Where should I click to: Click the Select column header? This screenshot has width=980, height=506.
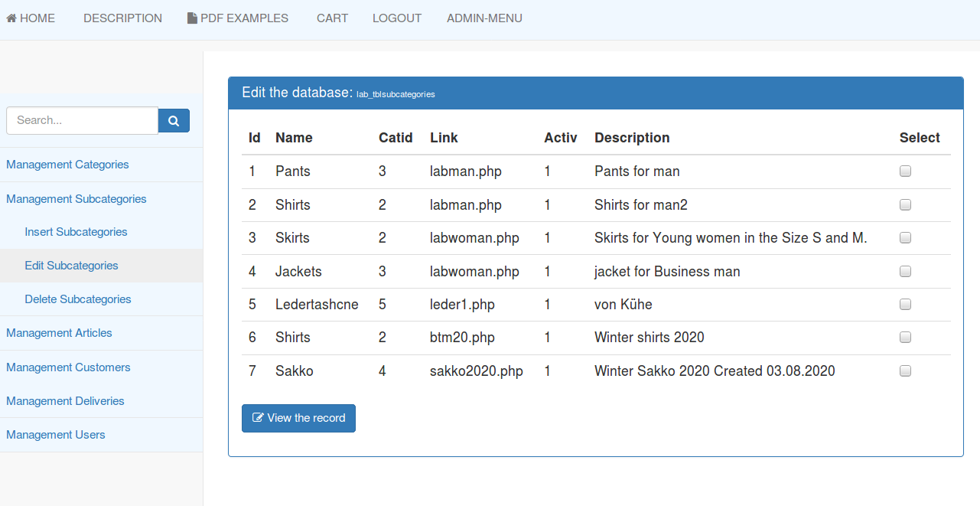[x=920, y=138]
